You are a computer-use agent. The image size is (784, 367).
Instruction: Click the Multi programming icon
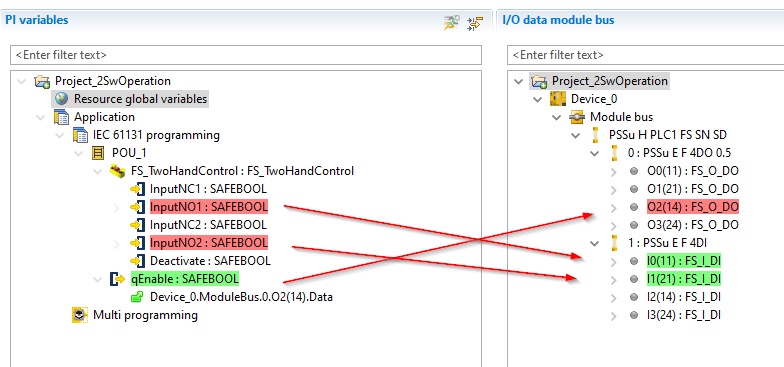coord(80,315)
